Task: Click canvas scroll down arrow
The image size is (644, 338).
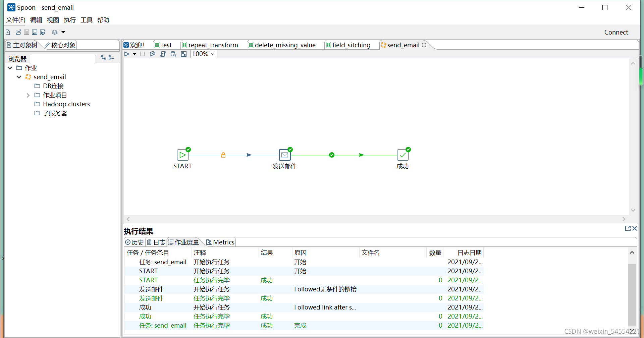Action: click(x=633, y=211)
